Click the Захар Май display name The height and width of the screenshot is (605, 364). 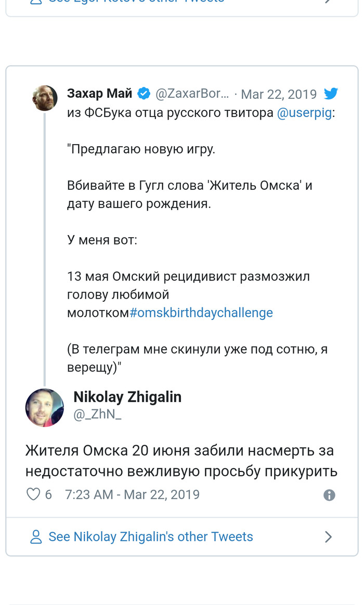[100, 94]
